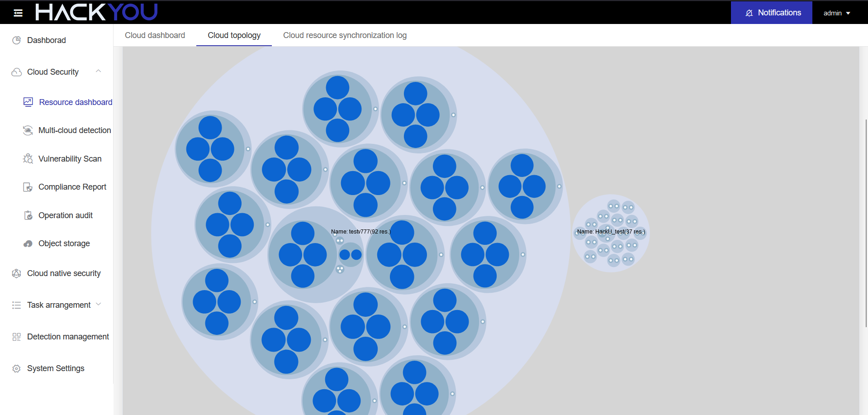Open the Compliance Report page

(72, 187)
